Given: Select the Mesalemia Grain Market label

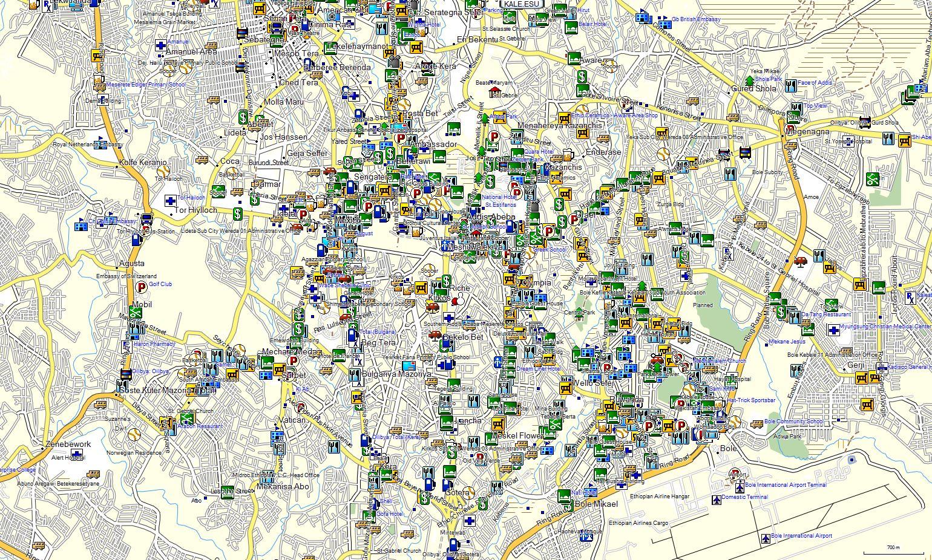Looking at the screenshot, I should pyautogui.click(x=165, y=22).
